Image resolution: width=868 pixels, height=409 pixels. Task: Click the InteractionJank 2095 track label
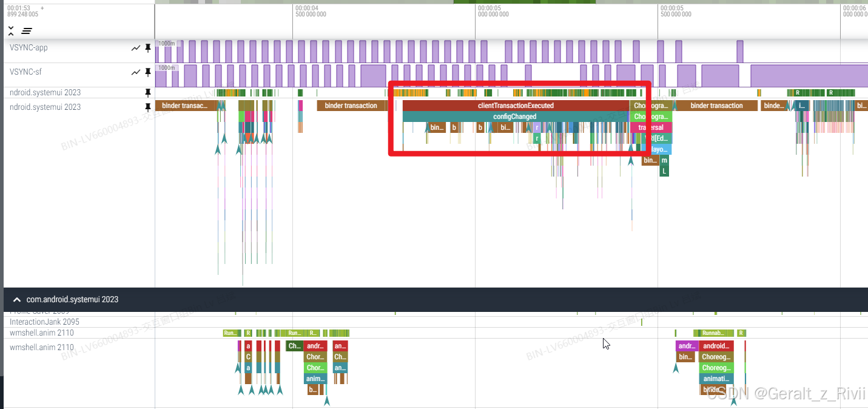click(44, 322)
